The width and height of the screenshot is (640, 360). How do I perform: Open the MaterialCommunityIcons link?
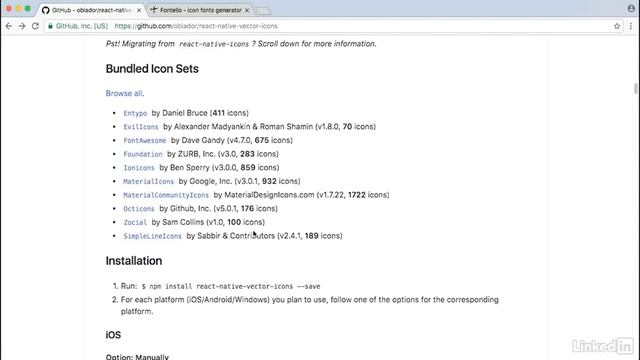coord(166,195)
